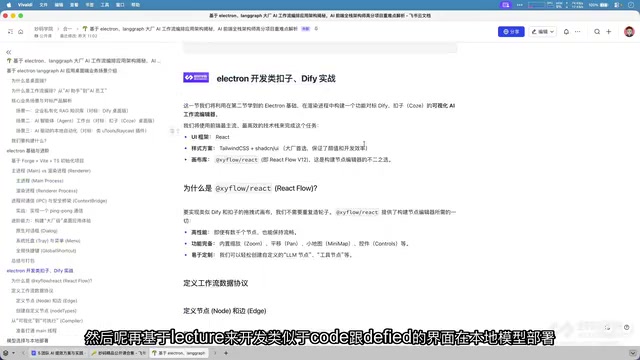
Task: Click heading 为什么是 @xyflow/react (React Flow)?
Action: tap(250, 188)
